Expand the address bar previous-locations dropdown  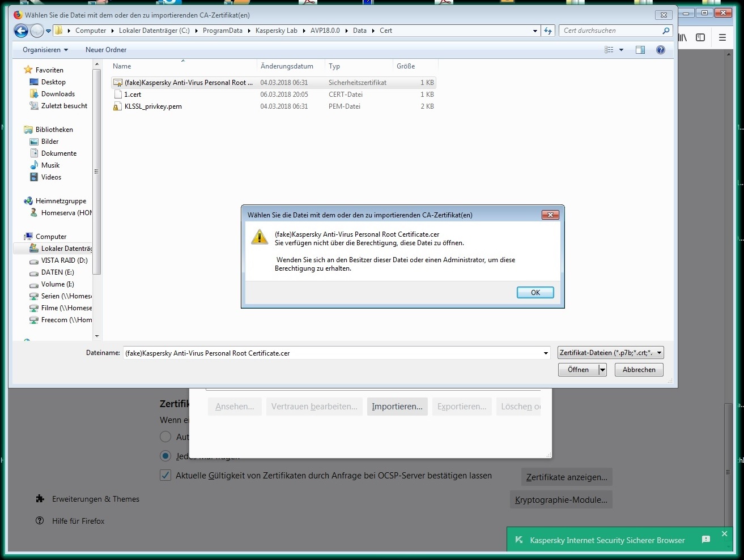535,31
